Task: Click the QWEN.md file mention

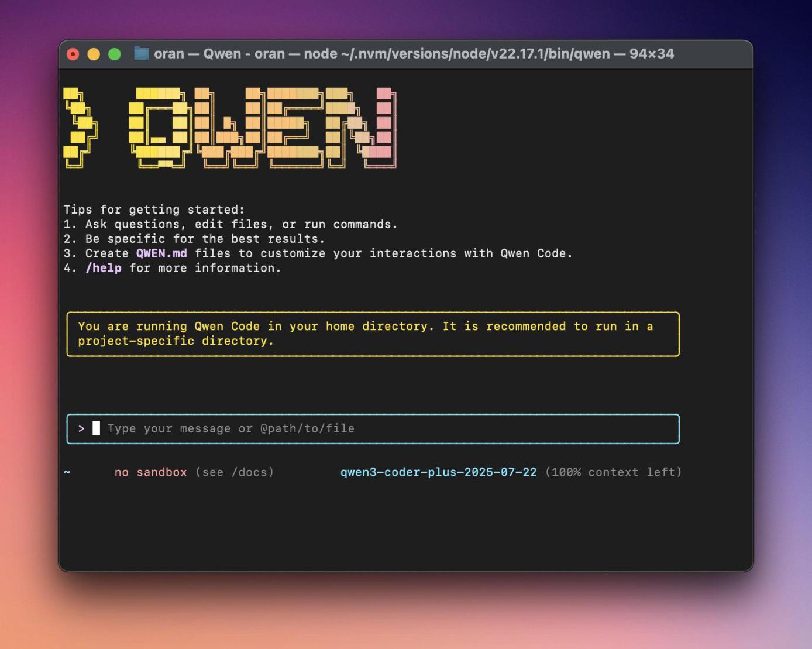Action: 161,253
